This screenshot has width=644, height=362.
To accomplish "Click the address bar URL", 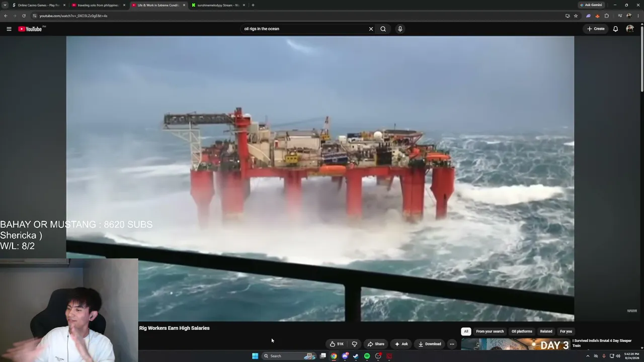I will tap(73, 16).
